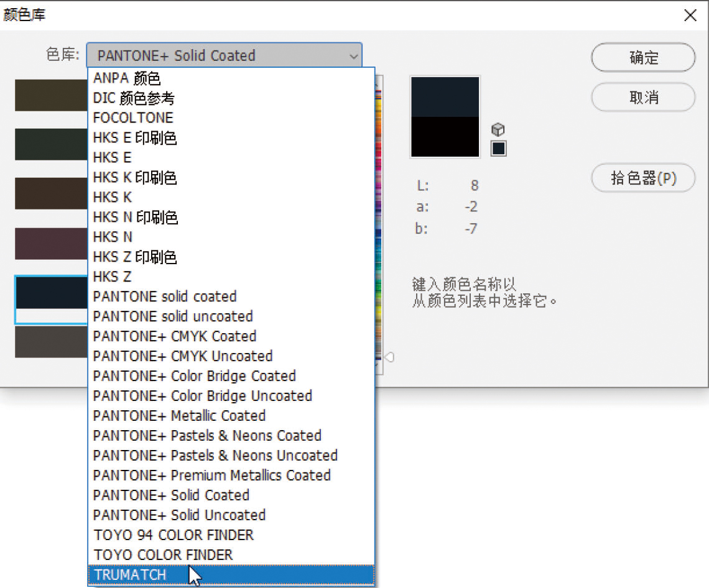Pick the plain HKS Z entry
The height and width of the screenshot is (588, 709).
(x=231, y=277)
